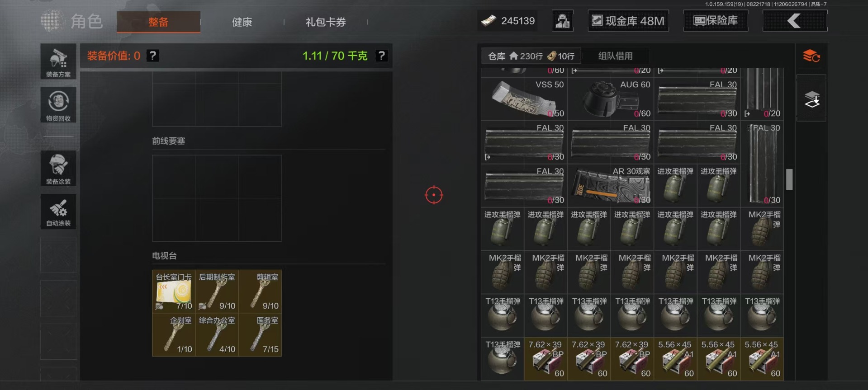Click the stack download icon
The width and height of the screenshot is (868, 390).
click(811, 99)
